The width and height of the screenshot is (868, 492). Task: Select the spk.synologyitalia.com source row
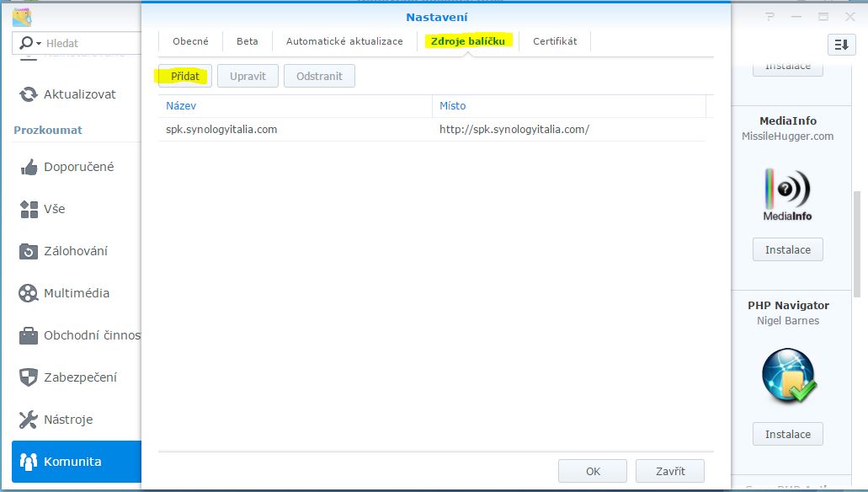click(432, 129)
